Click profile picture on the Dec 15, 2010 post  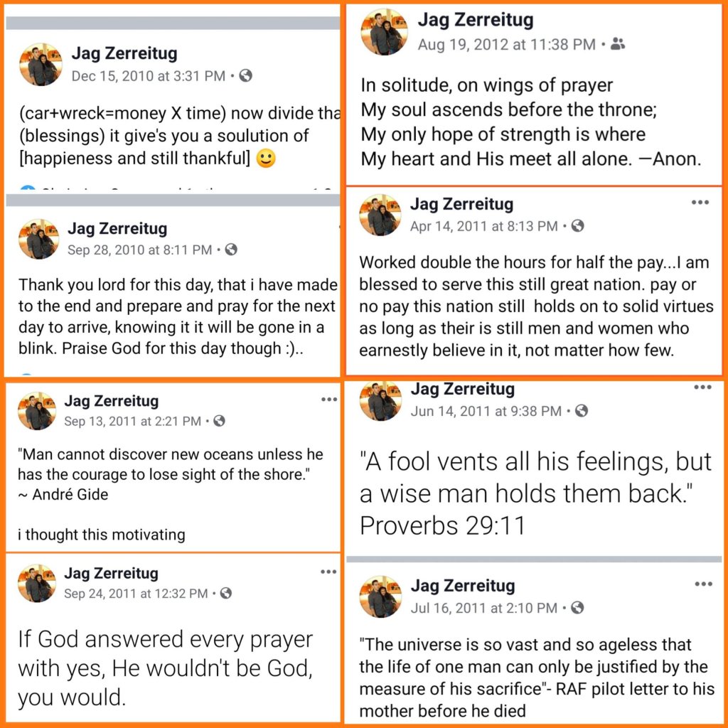tap(41, 64)
